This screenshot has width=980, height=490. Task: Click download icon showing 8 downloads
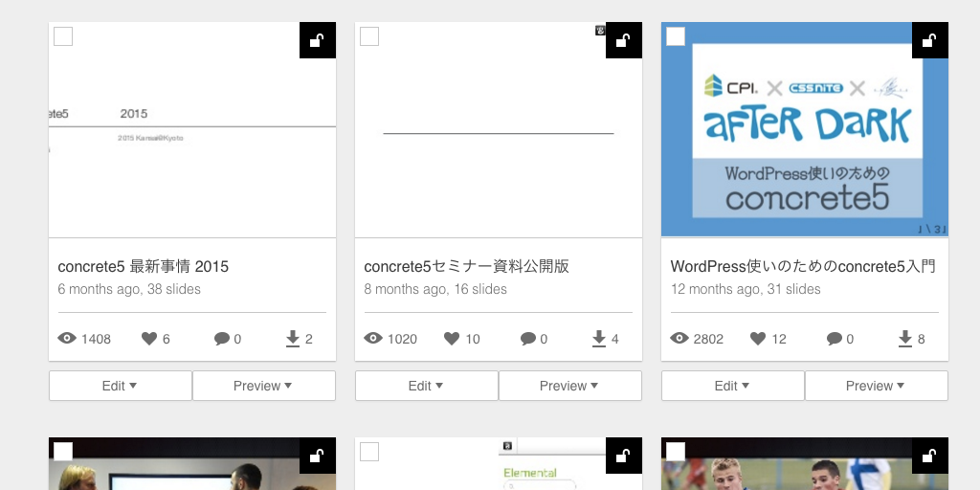(905, 339)
